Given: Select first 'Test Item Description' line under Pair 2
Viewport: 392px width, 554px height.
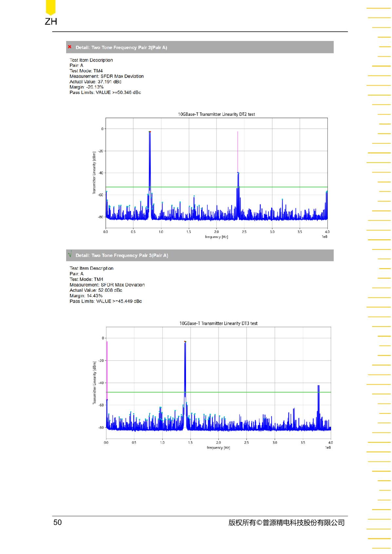Looking at the screenshot, I should (x=91, y=60).
